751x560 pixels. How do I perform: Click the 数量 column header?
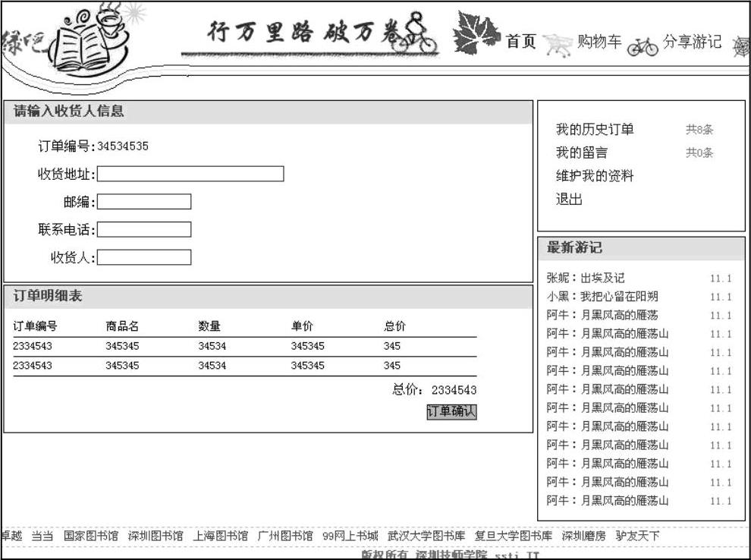209,326
